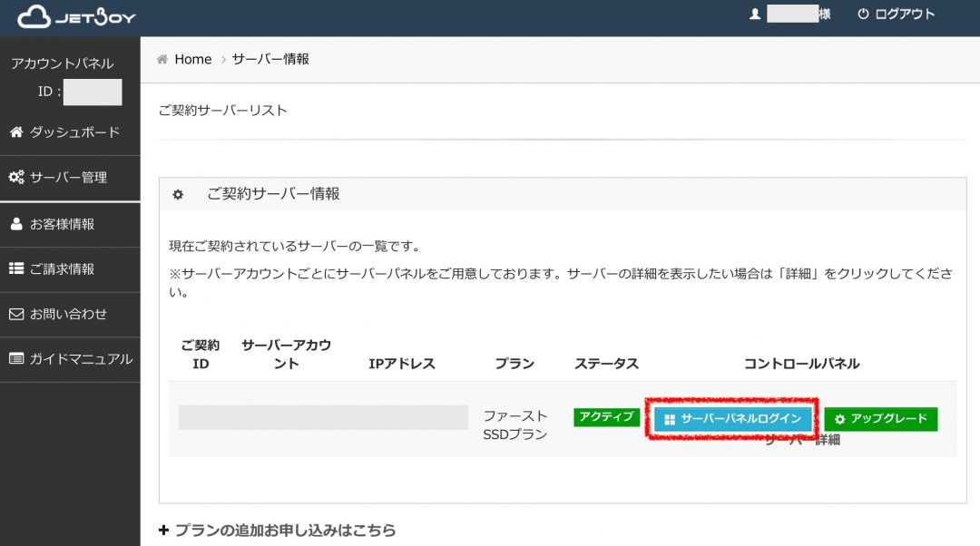The height and width of the screenshot is (546, 980).
Task: Click the home icon in breadcrumb
Action: [162, 59]
